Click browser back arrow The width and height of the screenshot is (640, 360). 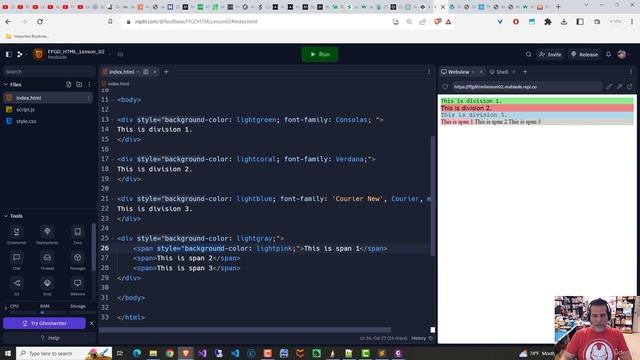point(9,22)
